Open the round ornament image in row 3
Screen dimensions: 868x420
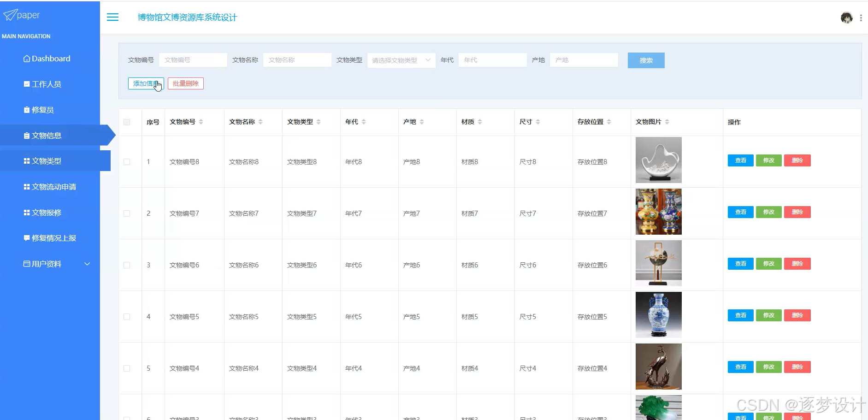[x=658, y=263]
